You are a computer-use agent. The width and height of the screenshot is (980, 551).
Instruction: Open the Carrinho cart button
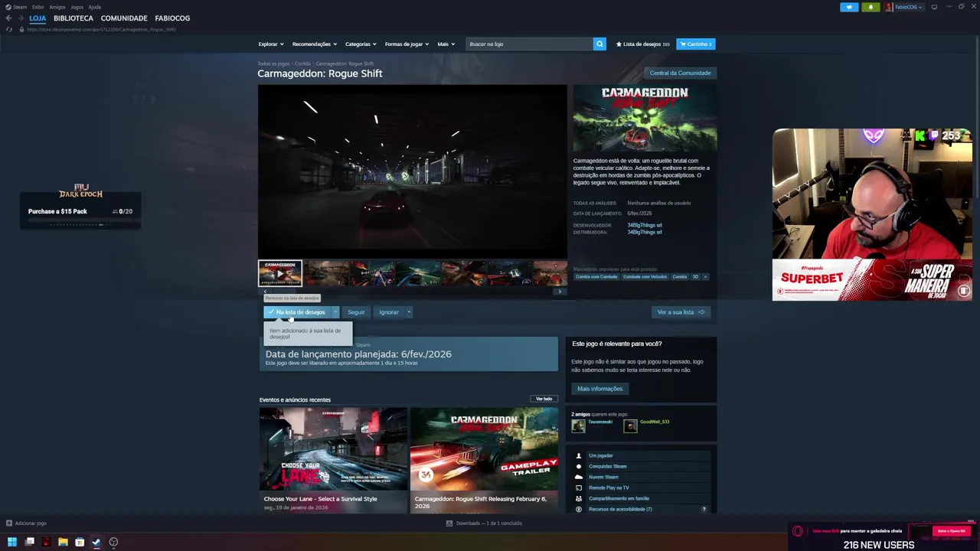pos(696,44)
